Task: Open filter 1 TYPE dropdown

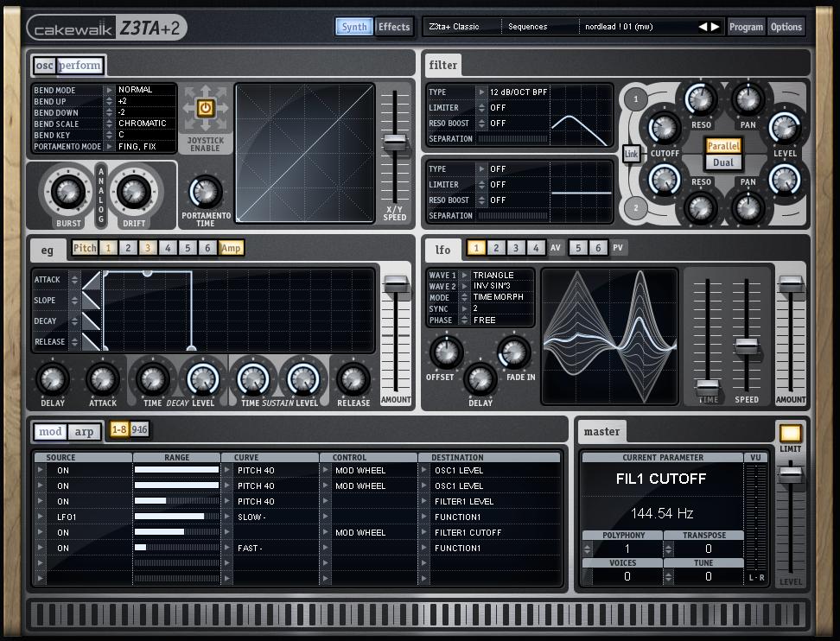Action: click(x=481, y=92)
